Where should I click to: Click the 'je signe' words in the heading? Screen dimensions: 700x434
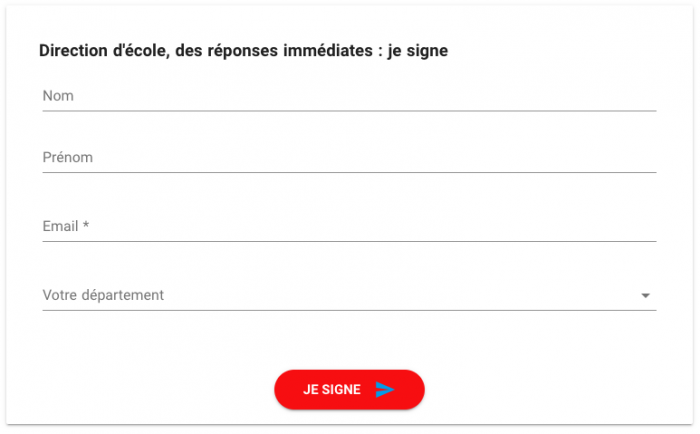[417, 51]
